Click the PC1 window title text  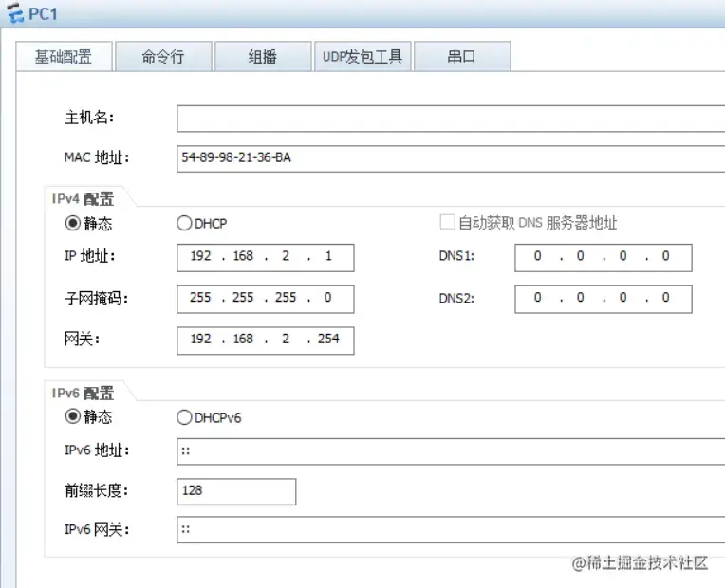[43, 14]
